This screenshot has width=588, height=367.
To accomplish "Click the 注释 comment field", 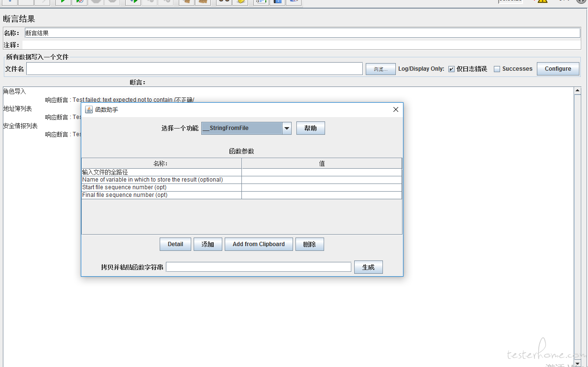I will [x=301, y=45].
